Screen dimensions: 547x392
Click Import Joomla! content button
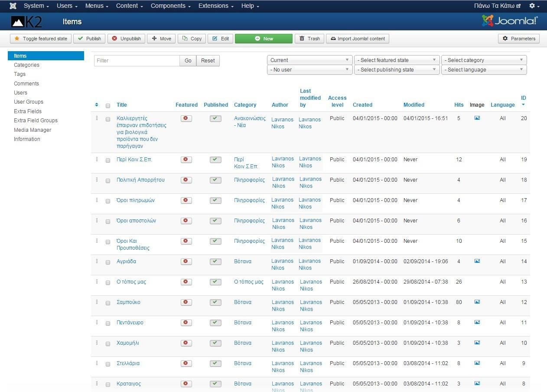(x=358, y=39)
